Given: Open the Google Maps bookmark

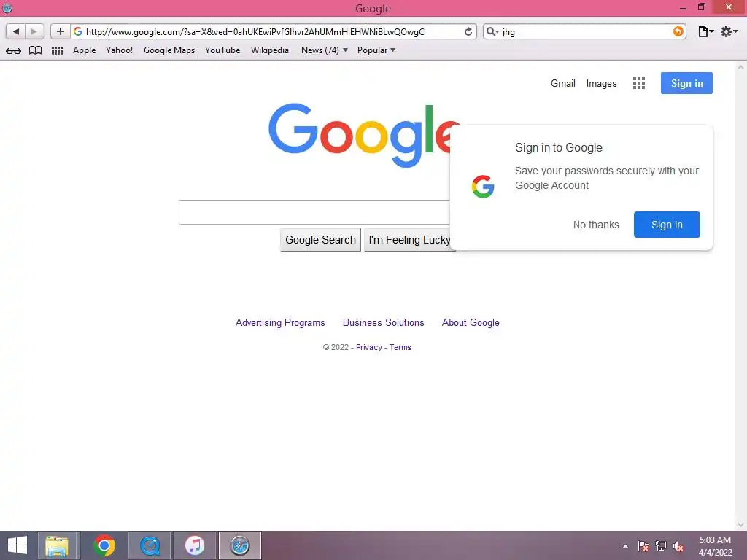Looking at the screenshot, I should [x=169, y=50].
